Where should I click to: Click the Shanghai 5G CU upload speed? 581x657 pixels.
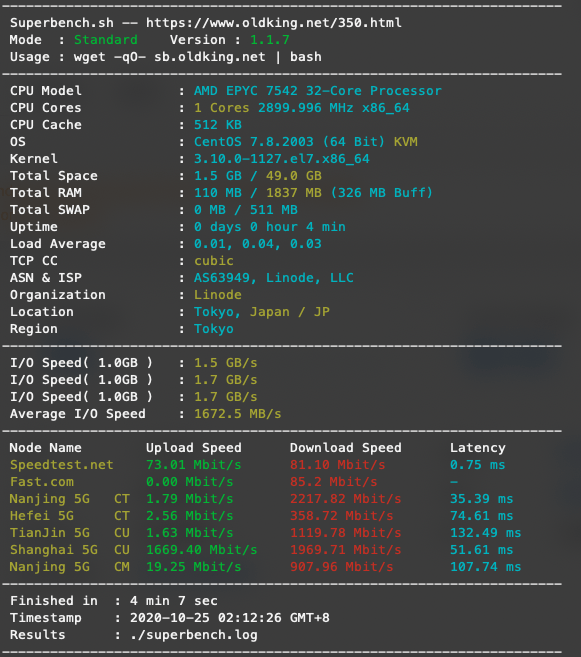(201, 550)
